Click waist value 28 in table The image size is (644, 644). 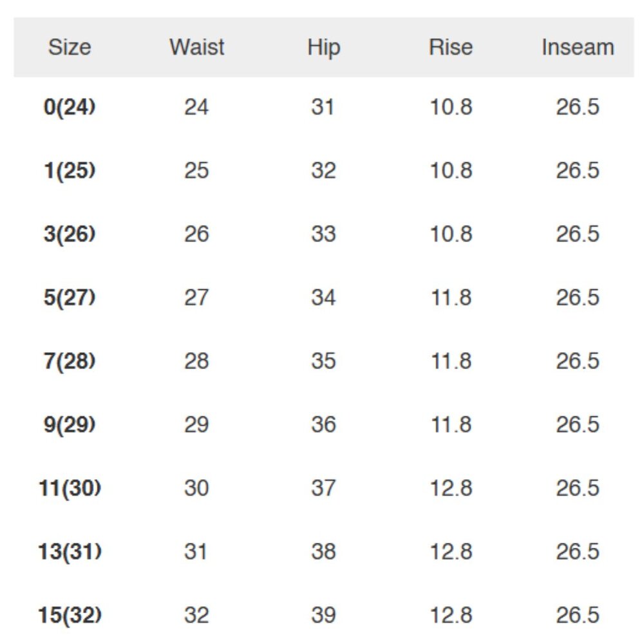pos(196,361)
